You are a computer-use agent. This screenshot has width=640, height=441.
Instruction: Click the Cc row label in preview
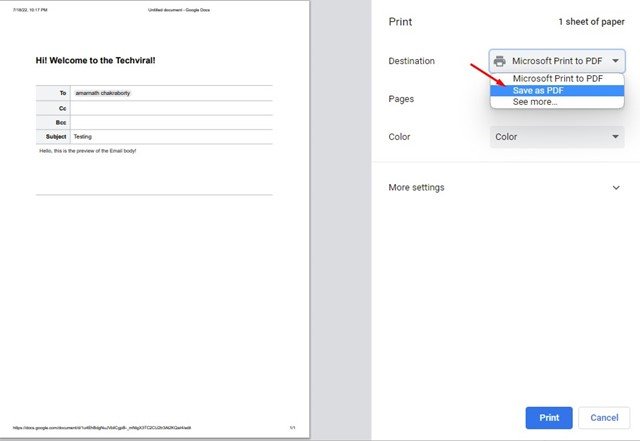pyautogui.click(x=62, y=107)
